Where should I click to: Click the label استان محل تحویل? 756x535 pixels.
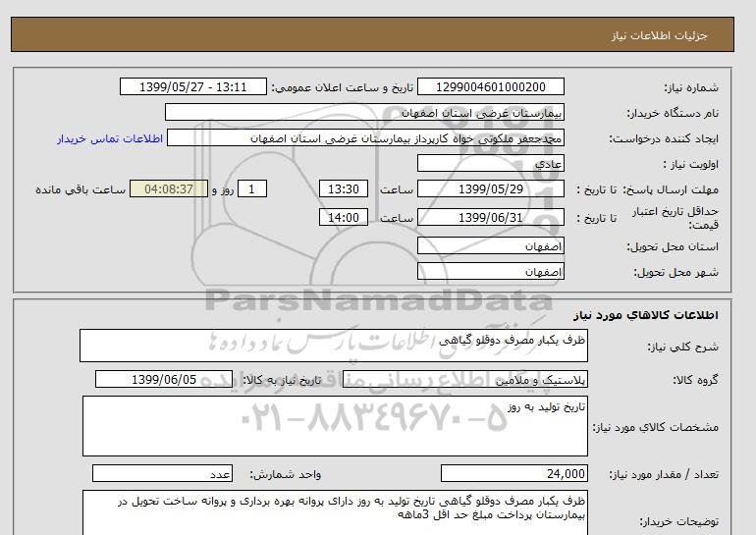673,246
